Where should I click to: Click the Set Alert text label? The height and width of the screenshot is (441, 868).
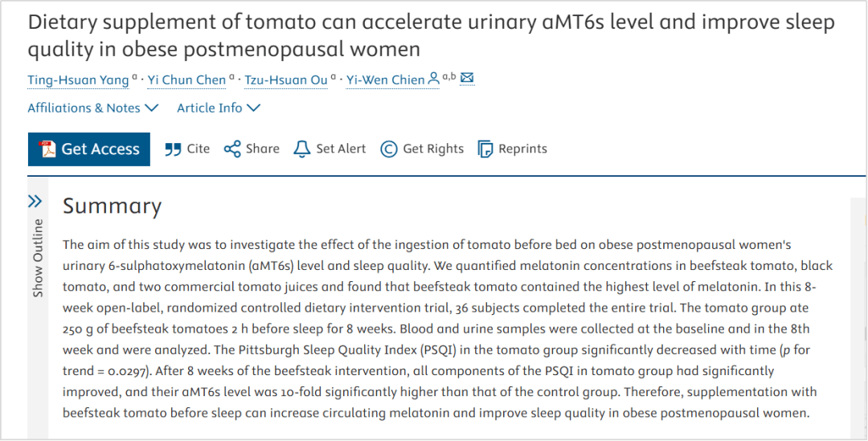tap(341, 149)
